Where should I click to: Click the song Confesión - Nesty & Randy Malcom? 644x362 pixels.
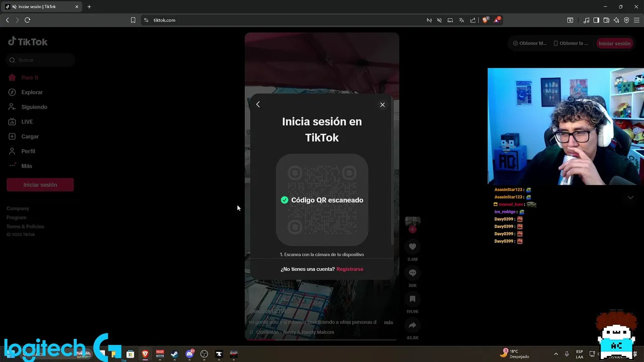(x=295, y=332)
